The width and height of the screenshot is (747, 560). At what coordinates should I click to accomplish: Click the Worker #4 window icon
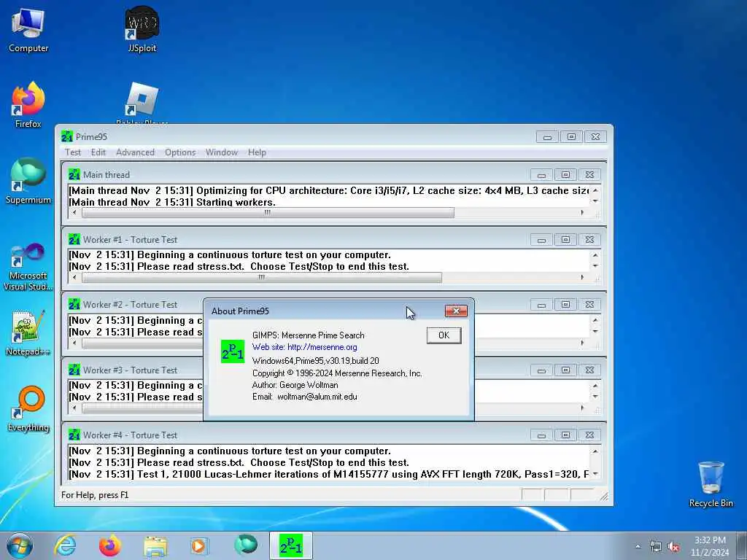pyautogui.click(x=74, y=435)
